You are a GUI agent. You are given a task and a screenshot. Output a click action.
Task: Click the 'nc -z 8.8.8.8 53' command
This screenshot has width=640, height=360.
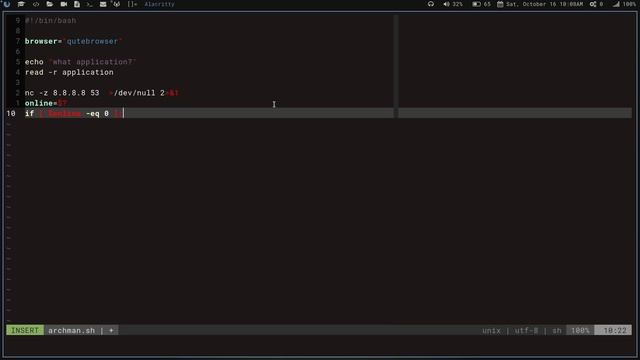[x=62, y=93]
